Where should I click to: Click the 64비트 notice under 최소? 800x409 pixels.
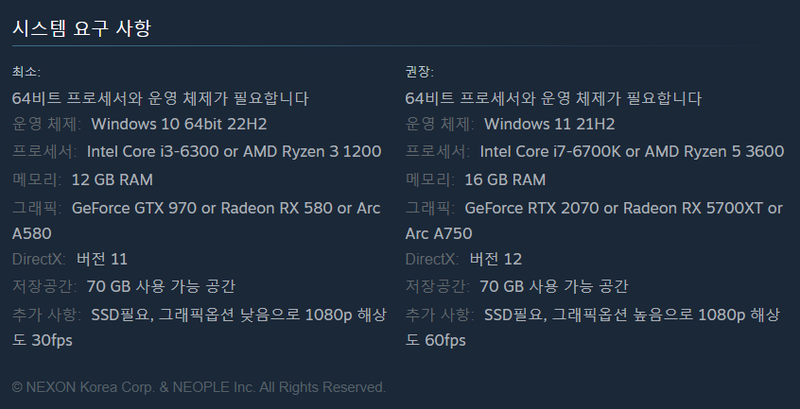[160, 98]
